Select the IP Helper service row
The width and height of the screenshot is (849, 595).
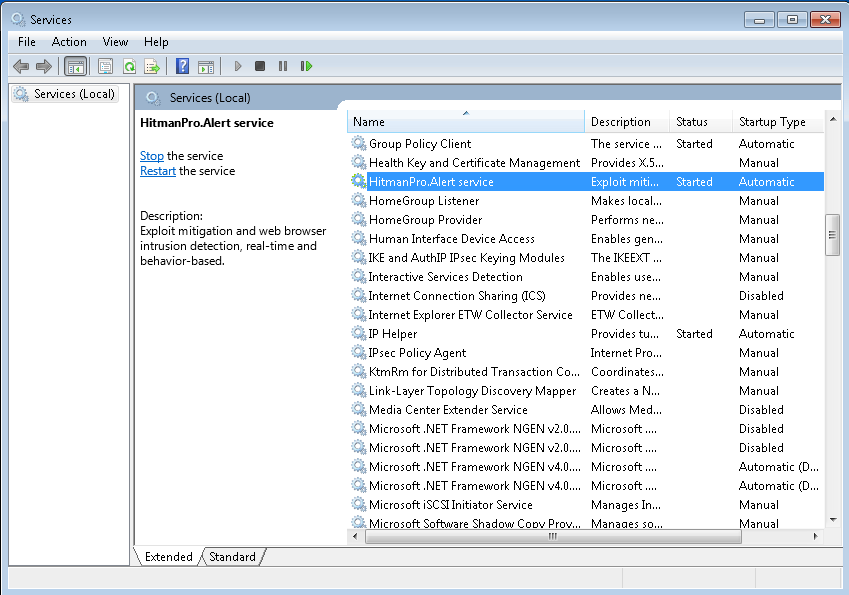click(x=392, y=334)
